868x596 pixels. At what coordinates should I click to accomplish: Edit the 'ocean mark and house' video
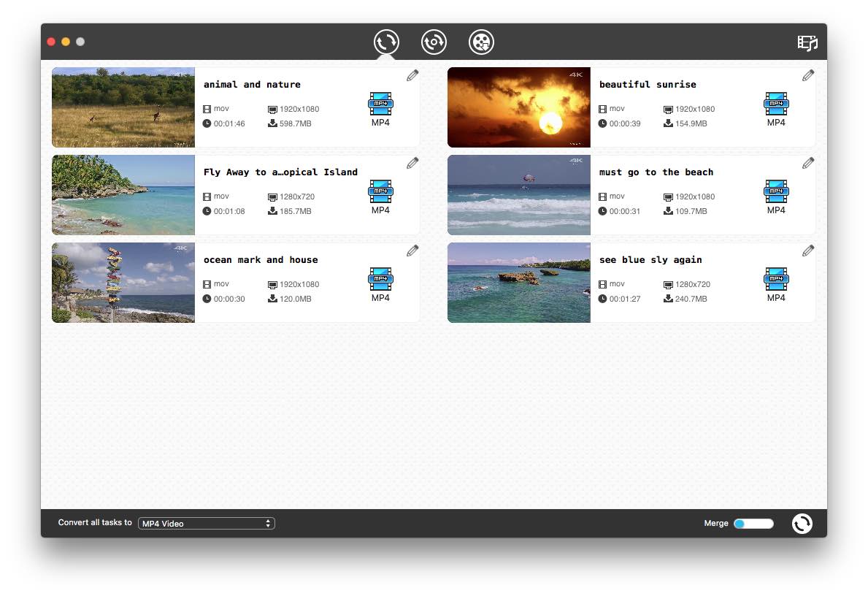click(412, 251)
